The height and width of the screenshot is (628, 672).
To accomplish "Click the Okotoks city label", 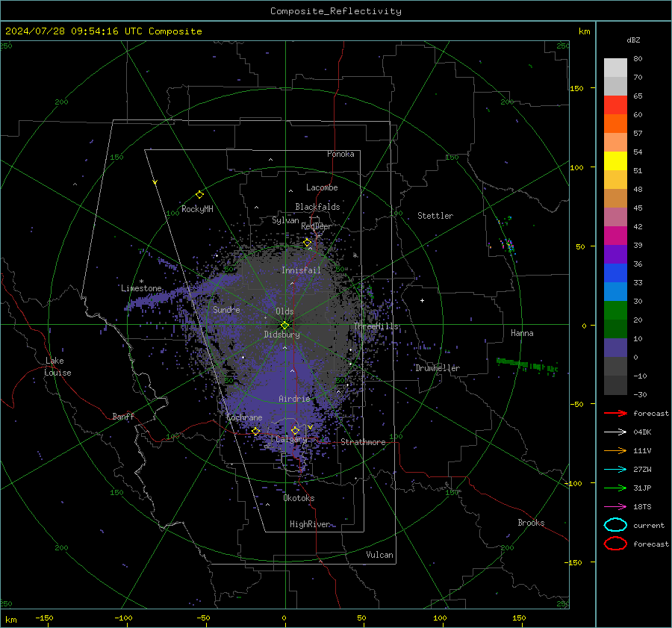I will pos(299,498).
